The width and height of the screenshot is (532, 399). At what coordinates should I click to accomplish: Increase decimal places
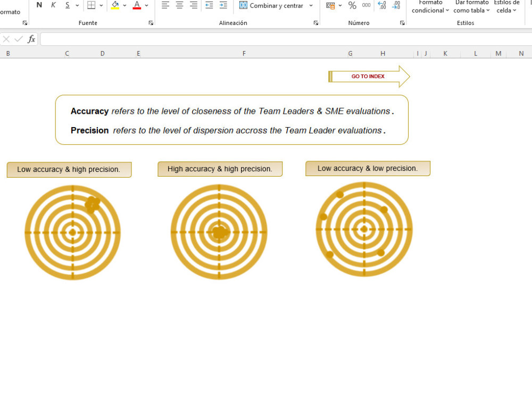[382, 5]
